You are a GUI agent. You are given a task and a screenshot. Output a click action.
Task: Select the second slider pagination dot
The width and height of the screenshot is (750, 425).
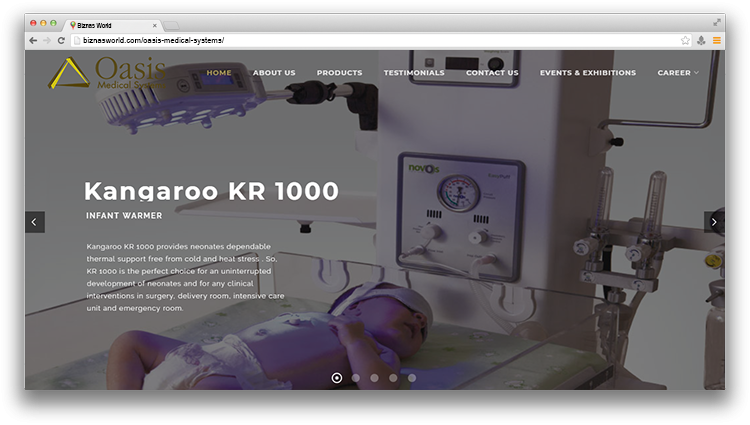[x=355, y=378]
